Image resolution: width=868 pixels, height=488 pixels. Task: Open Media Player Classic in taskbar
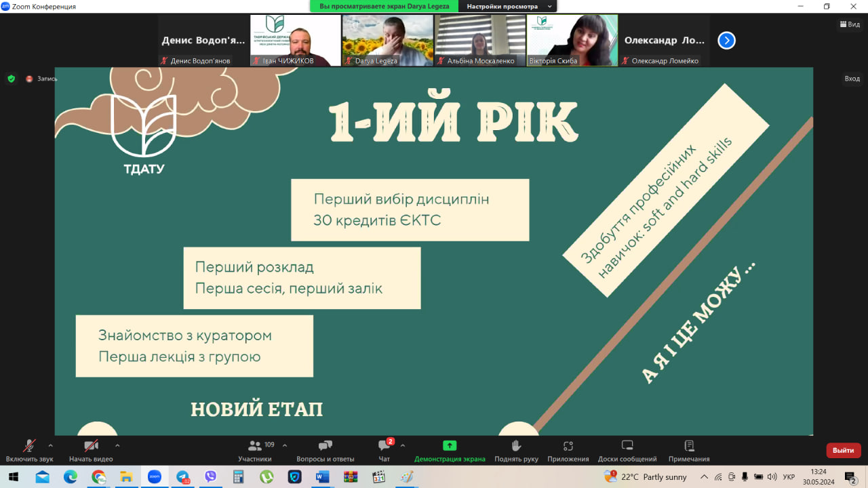tap(378, 477)
